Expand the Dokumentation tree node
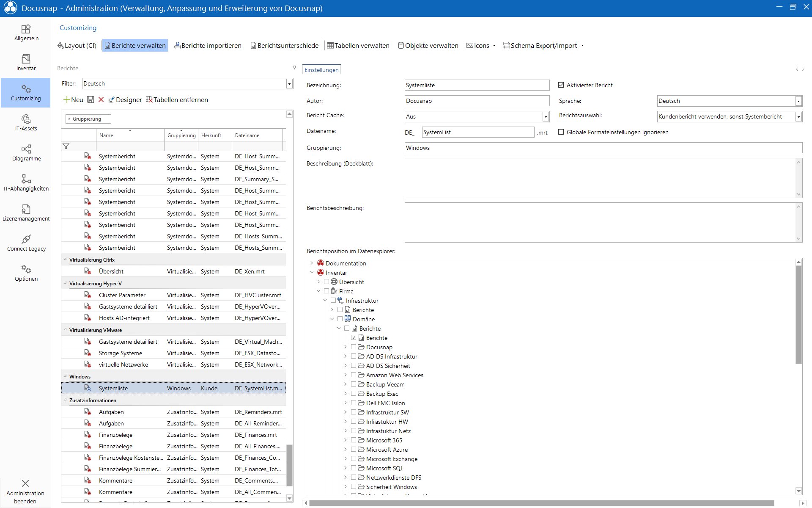 (312, 263)
